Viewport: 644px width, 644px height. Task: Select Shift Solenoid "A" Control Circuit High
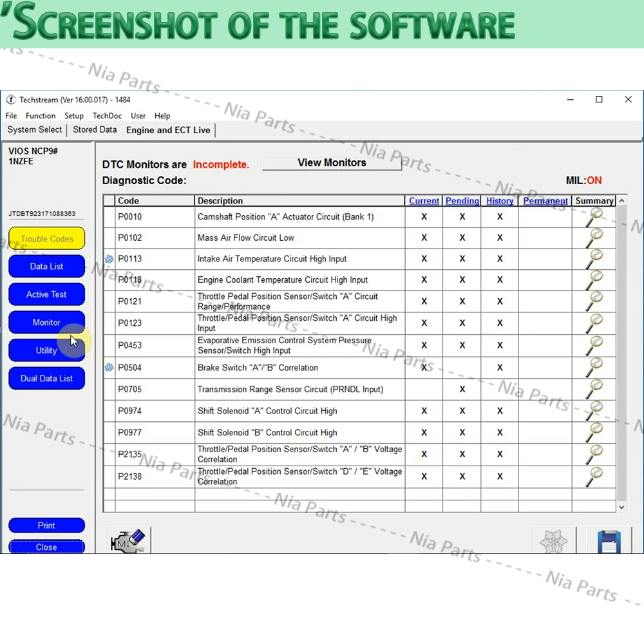tap(267, 411)
